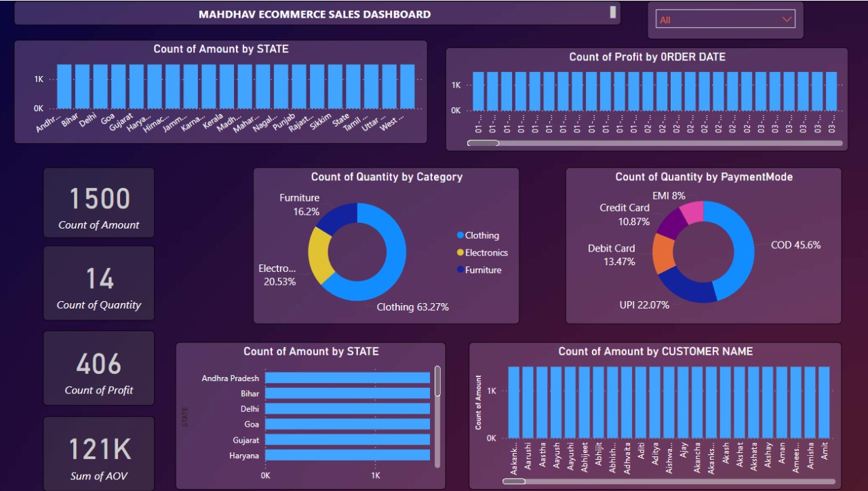868x491 pixels.
Task: Select the 1500 Count of Amount card
Action: [x=99, y=203]
